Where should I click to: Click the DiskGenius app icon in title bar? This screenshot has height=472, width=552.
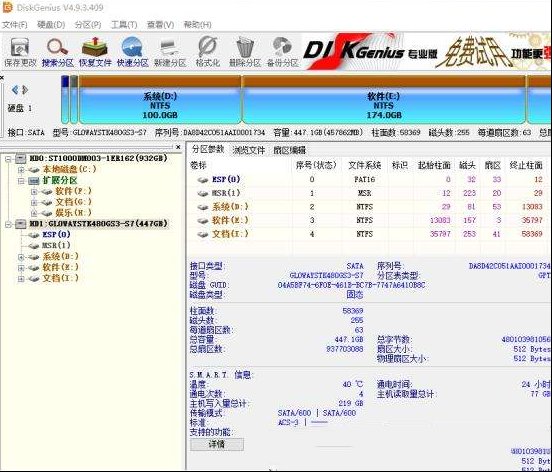[x=7, y=7]
